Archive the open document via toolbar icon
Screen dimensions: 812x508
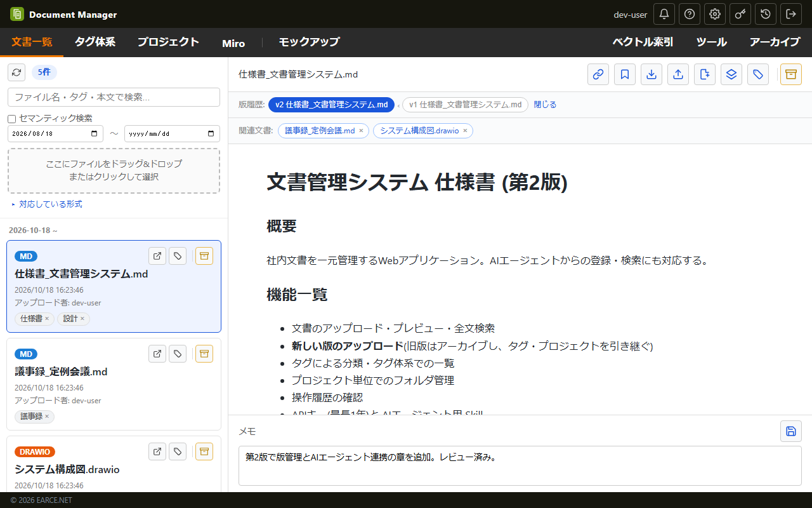791,74
